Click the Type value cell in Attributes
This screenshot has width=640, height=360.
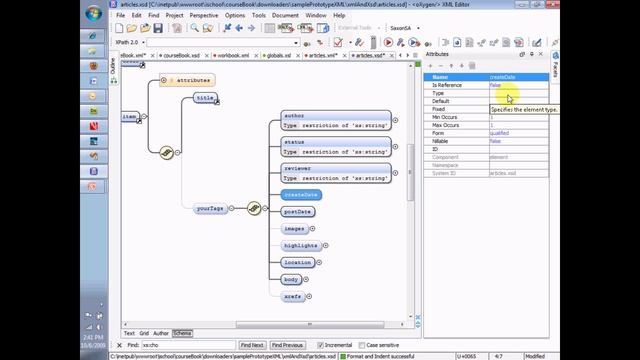(519, 93)
